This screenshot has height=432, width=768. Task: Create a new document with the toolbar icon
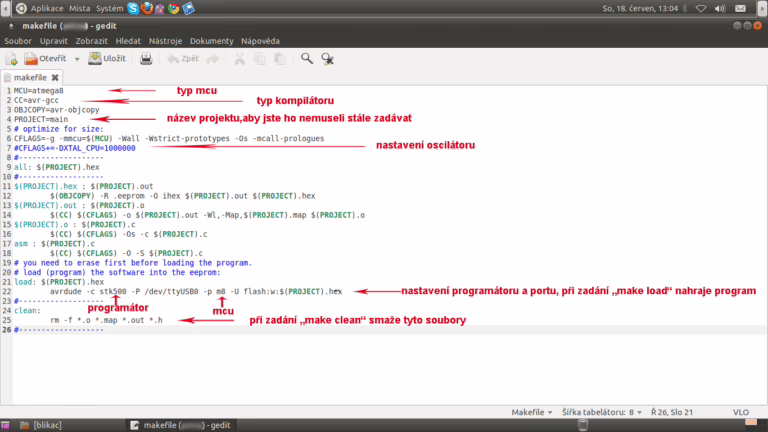click(x=12, y=59)
